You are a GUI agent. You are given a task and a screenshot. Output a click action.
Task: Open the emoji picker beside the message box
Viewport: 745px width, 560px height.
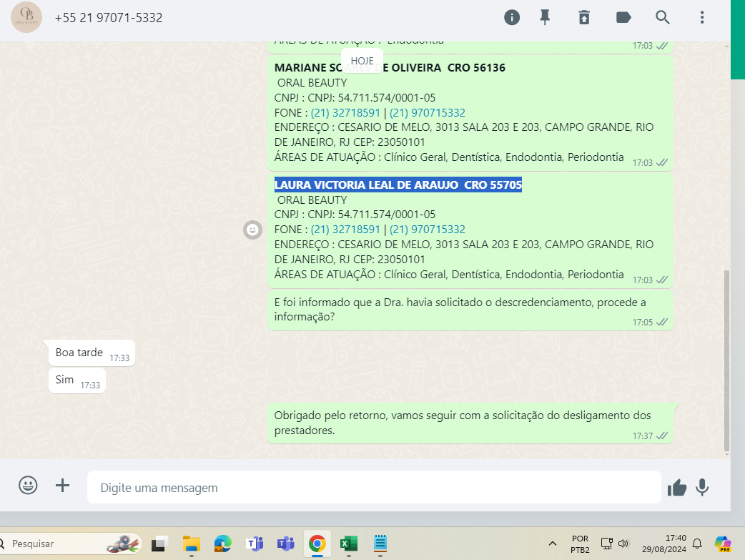28,486
